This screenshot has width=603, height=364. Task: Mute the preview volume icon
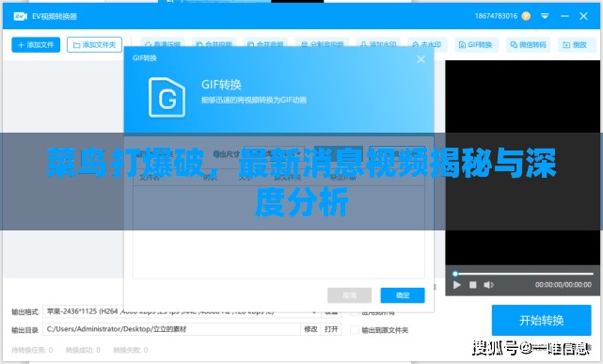coord(488,285)
